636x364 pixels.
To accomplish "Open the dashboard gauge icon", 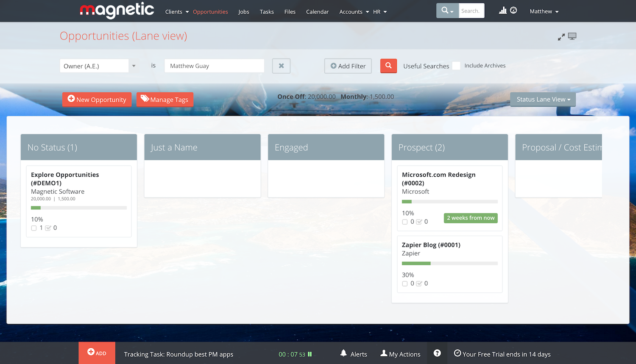I will coord(513,10).
